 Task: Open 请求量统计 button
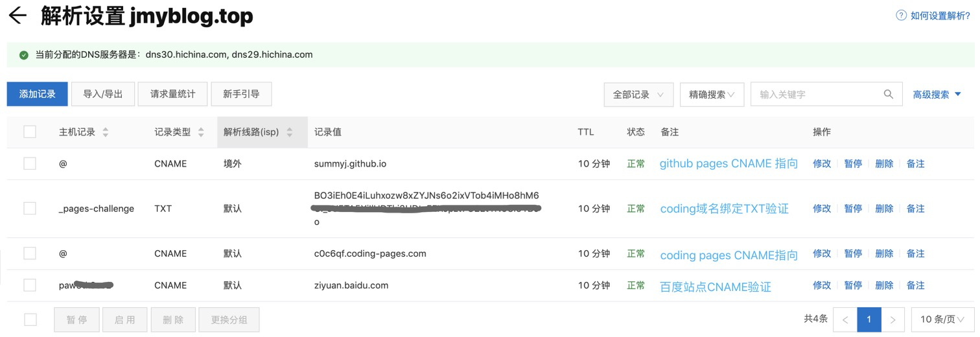[173, 94]
